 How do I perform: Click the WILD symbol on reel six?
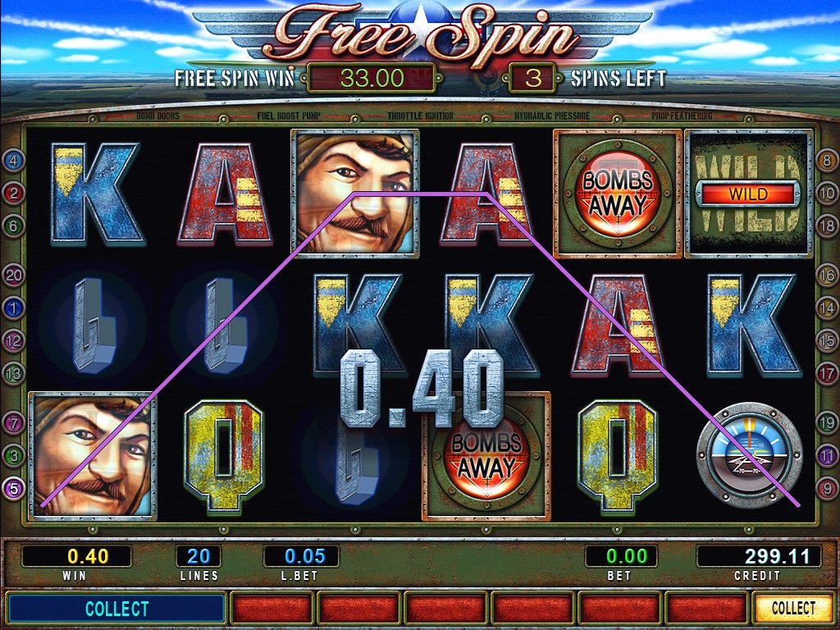748,194
